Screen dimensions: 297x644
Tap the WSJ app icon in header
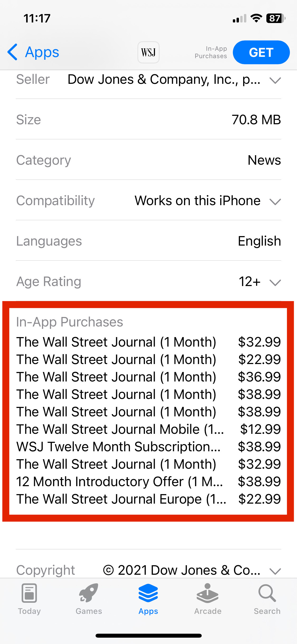pyautogui.click(x=148, y=52)
